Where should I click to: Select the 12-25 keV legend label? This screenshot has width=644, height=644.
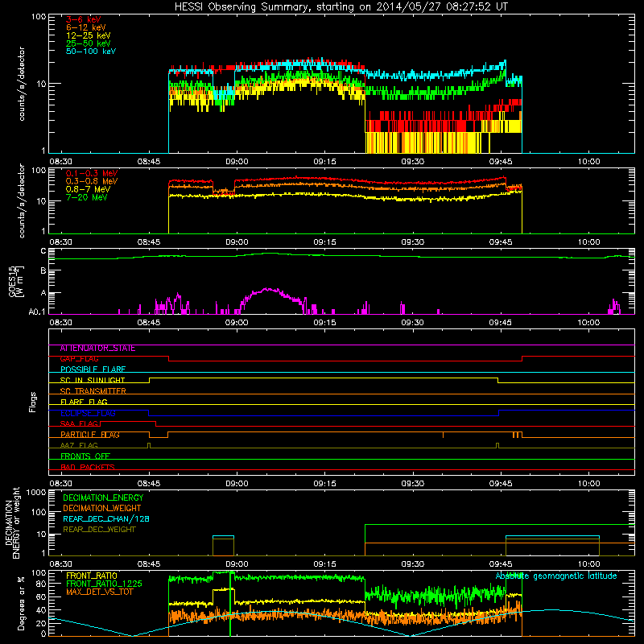89,35
